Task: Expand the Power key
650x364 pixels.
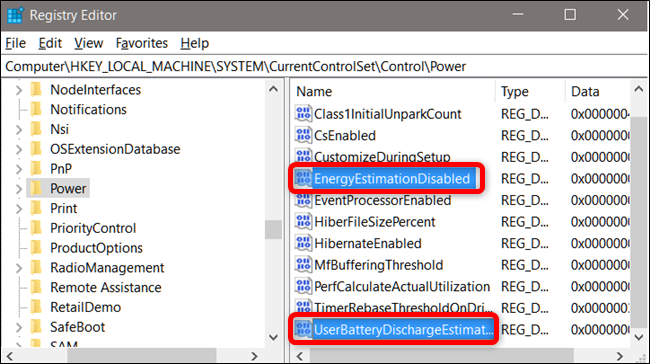Action: [19, 189]
